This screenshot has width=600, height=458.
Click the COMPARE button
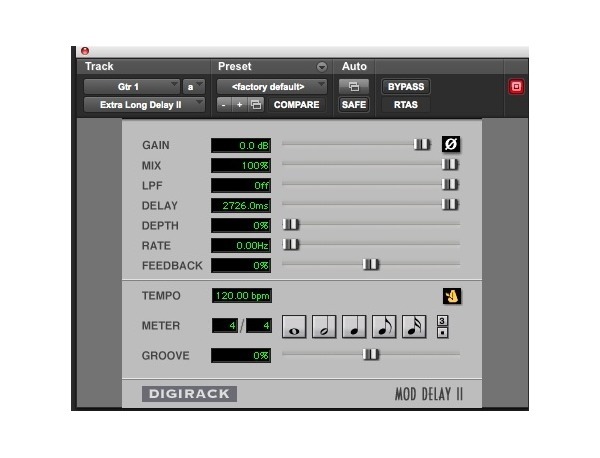click(x=297, y=104)
